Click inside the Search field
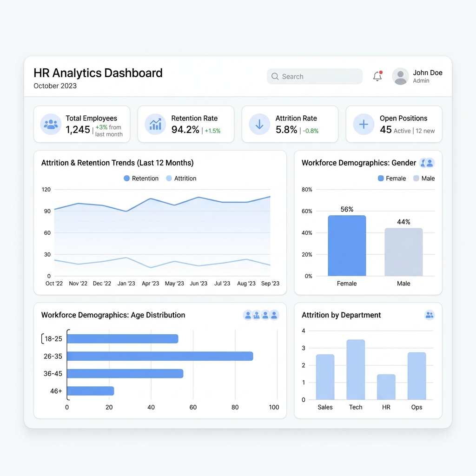The width and height of the screenshot is (476, 476). pos(315,76)
